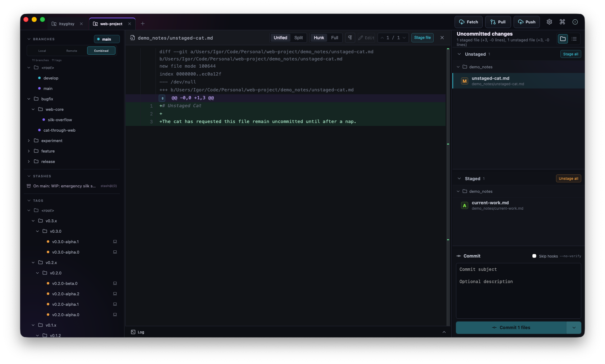Viewport: 605px width, 364px height.
Task: Collapse the Unstaged section
Action: 459,54
